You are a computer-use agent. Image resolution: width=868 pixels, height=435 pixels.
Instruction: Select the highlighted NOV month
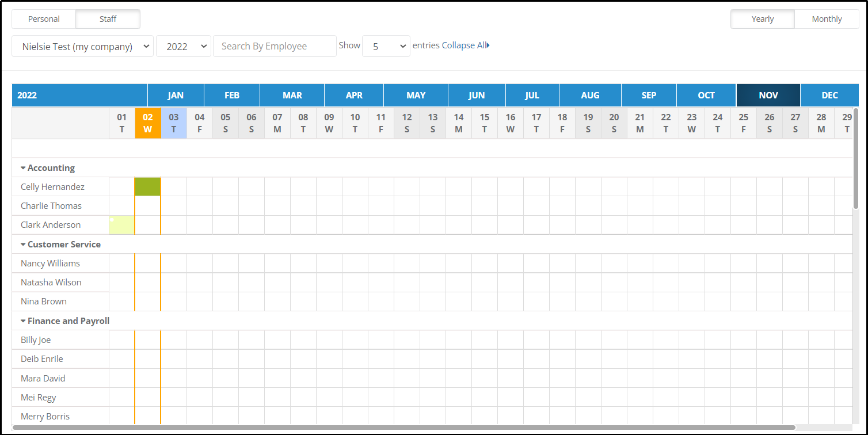[x=768, y=96]
